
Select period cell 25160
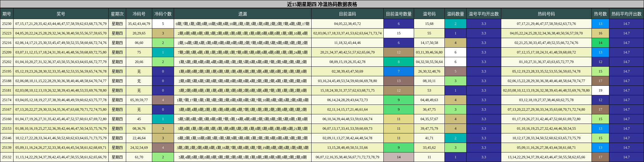pos(7,119)
